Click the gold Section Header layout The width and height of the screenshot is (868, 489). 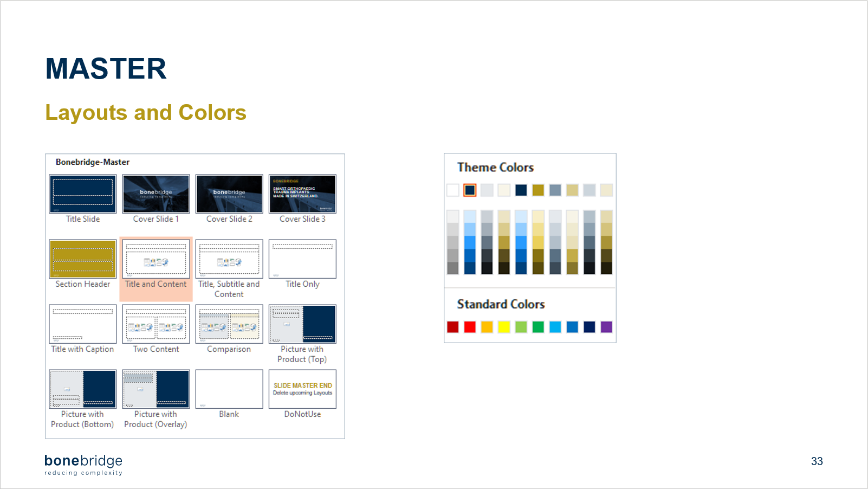coord(83,259)
